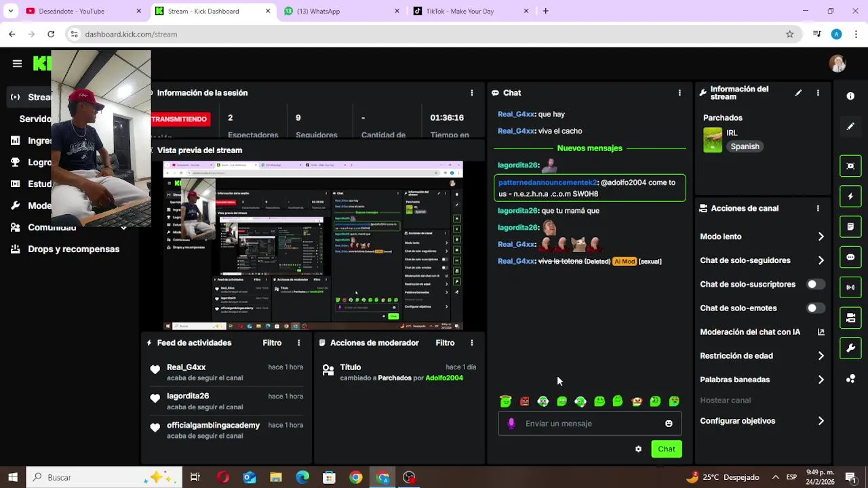Click the three-dots cluster icon in the right sidebar
The width and height of the screenshot is (868, 488).
pos(850,379)
